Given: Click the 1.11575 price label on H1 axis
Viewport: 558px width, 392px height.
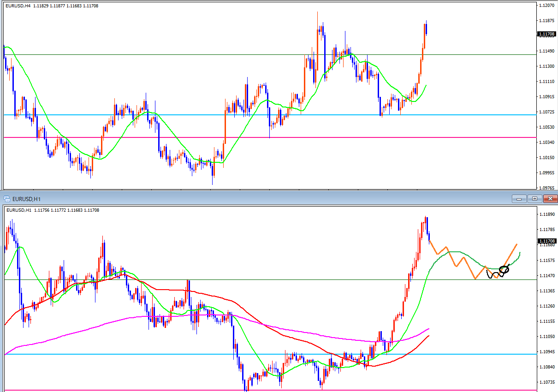Looking at the screenshot, I should click(546, 261).
